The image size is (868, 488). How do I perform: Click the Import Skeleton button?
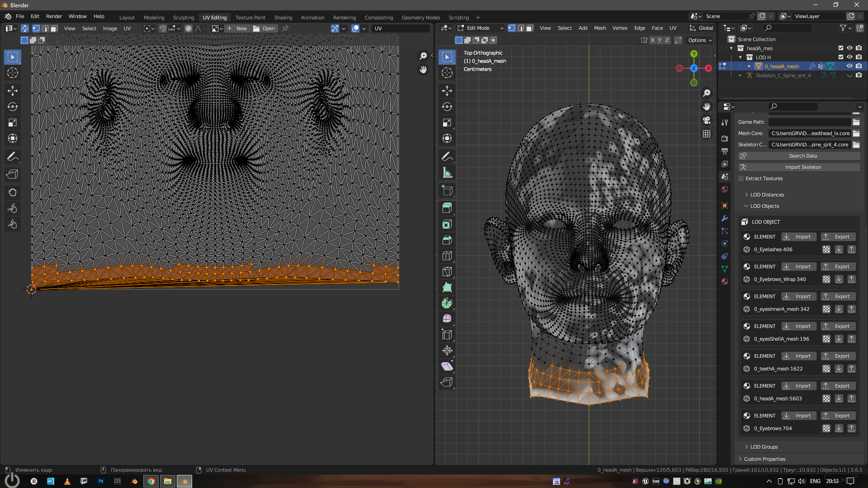point(799,167)
